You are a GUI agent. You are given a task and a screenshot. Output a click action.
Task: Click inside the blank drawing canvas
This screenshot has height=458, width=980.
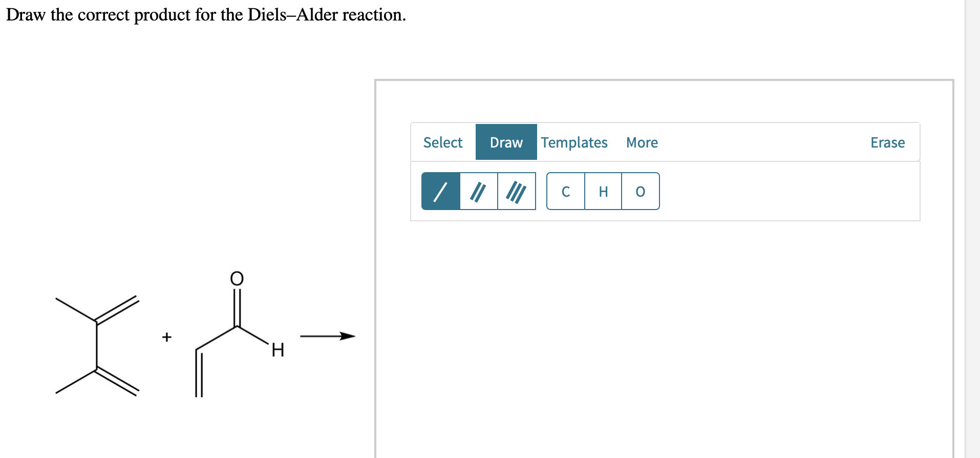click(666, 333)
